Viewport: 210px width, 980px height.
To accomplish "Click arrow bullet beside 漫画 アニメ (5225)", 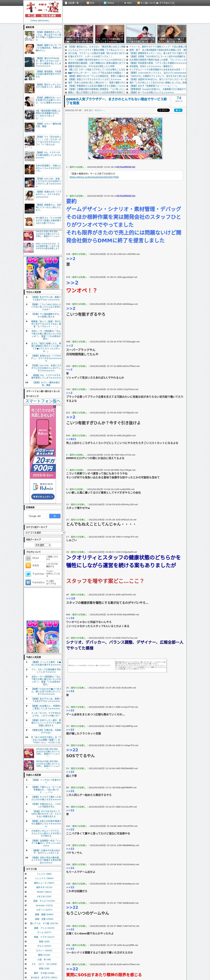I will coord(26,928).
